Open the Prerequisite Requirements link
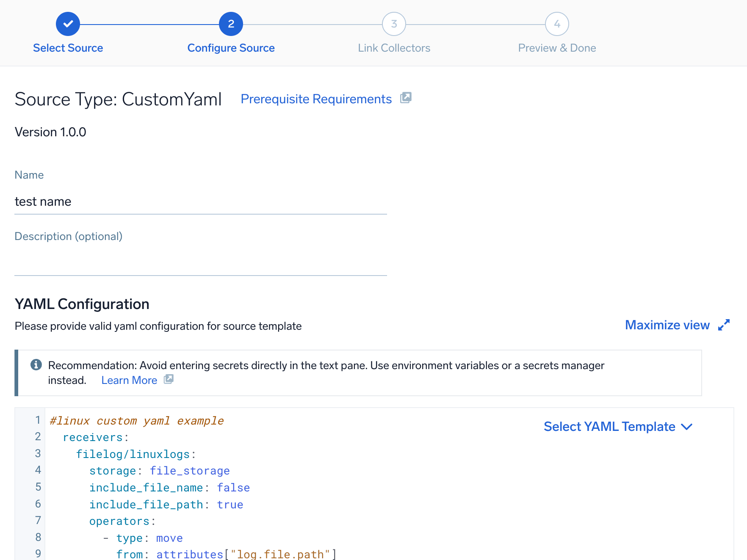This screenshot has width=747, height=560. click(316, 99)
